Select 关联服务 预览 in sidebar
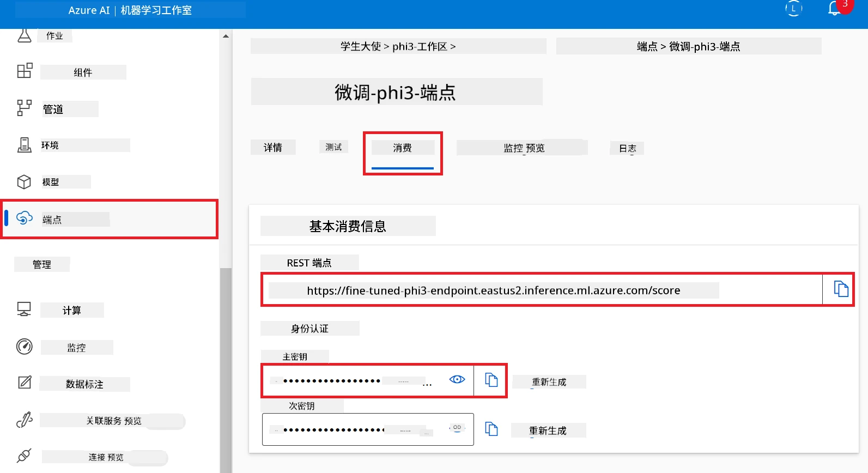Screen dimensions: 868x473 (x=113, y=421)
